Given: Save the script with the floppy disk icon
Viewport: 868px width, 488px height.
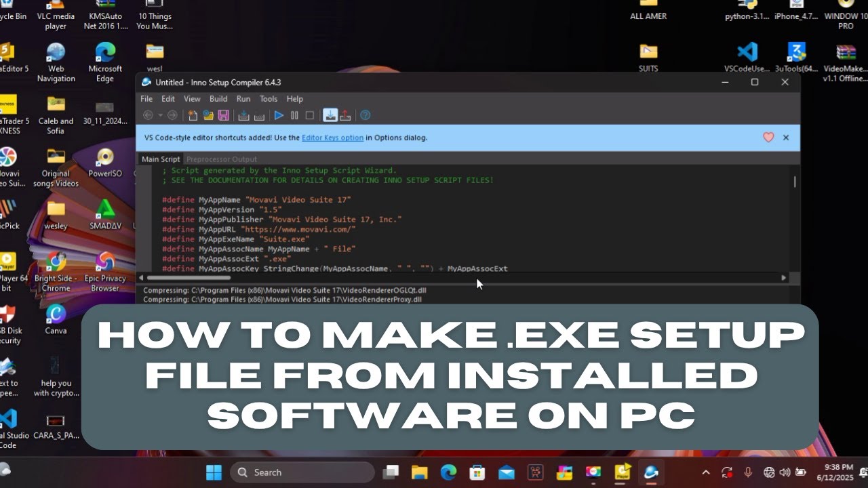Looking at the screenshot, I should point(223,115).
